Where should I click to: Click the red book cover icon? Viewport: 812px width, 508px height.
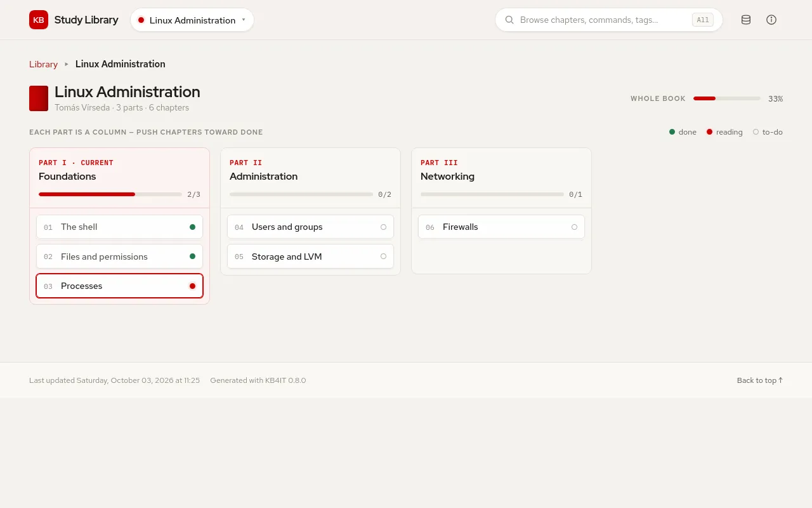pyautogui.click(x=39, y=98)
